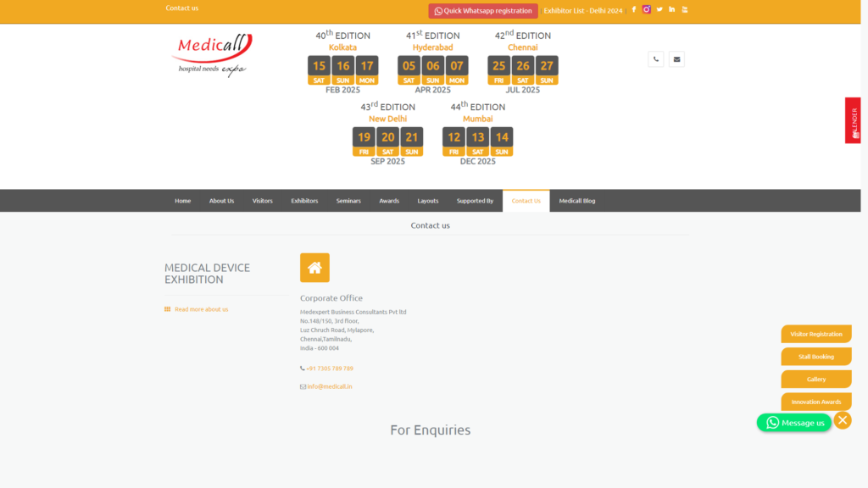Click the Corporate Office heading
Screen dimensions: 868x488
pyautogui.click(x=331, y=298)
